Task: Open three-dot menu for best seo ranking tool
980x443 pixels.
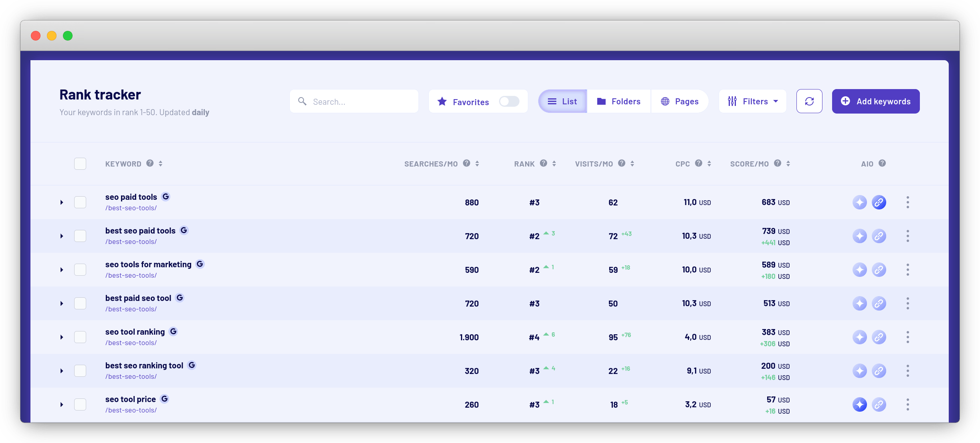Action: [x=907, y=371]
